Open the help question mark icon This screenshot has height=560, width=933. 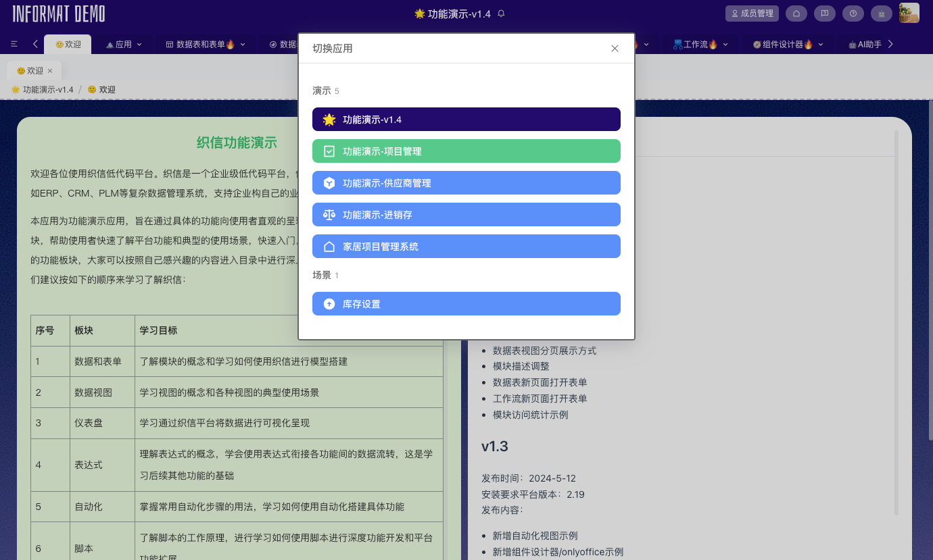click(x=853, y=14)
